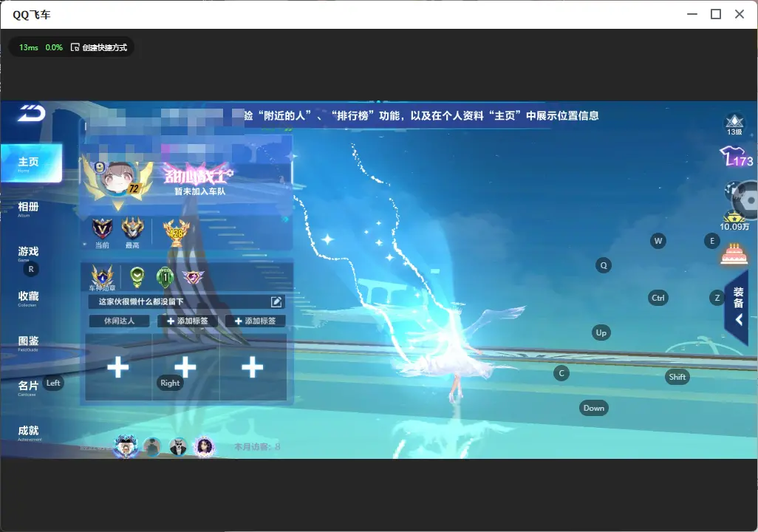Add a photo in the rightmost plus slot
This screenshot has height=532, width=758.
253,367
